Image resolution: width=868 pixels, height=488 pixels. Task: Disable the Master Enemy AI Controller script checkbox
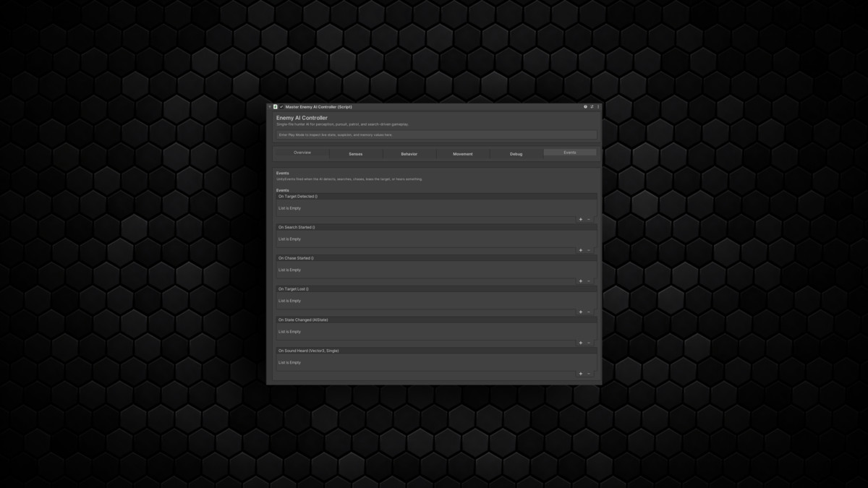(x=281, y=107)
